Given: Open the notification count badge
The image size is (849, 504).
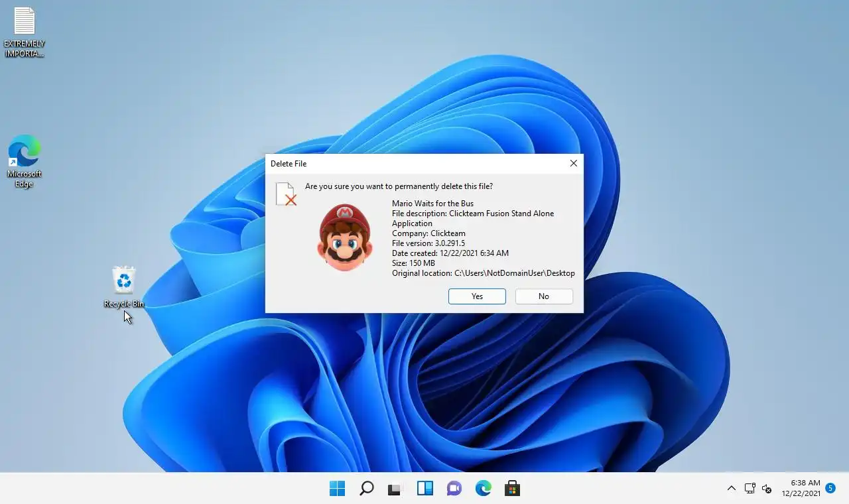Looking at the screenshot, I should [830, 488].
